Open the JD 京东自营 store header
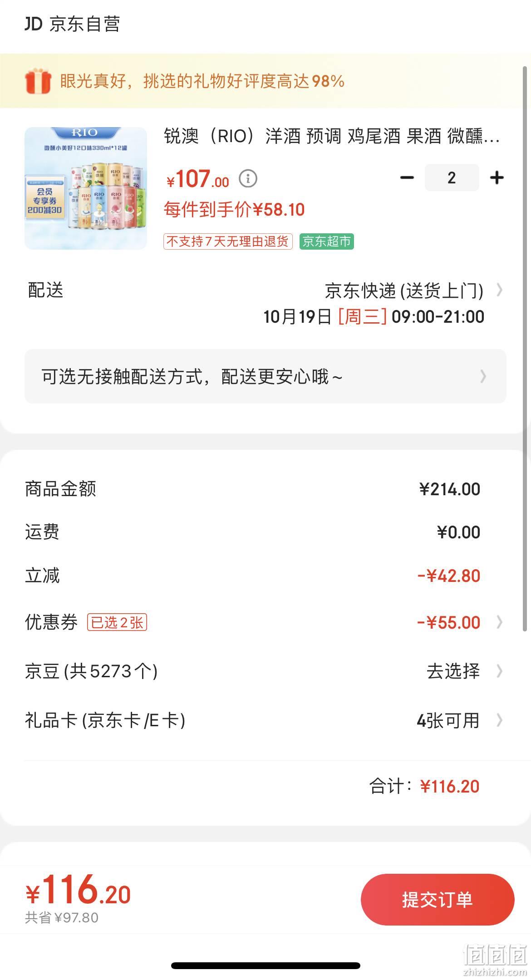This screenshot has width=531, height=980. 72,24
